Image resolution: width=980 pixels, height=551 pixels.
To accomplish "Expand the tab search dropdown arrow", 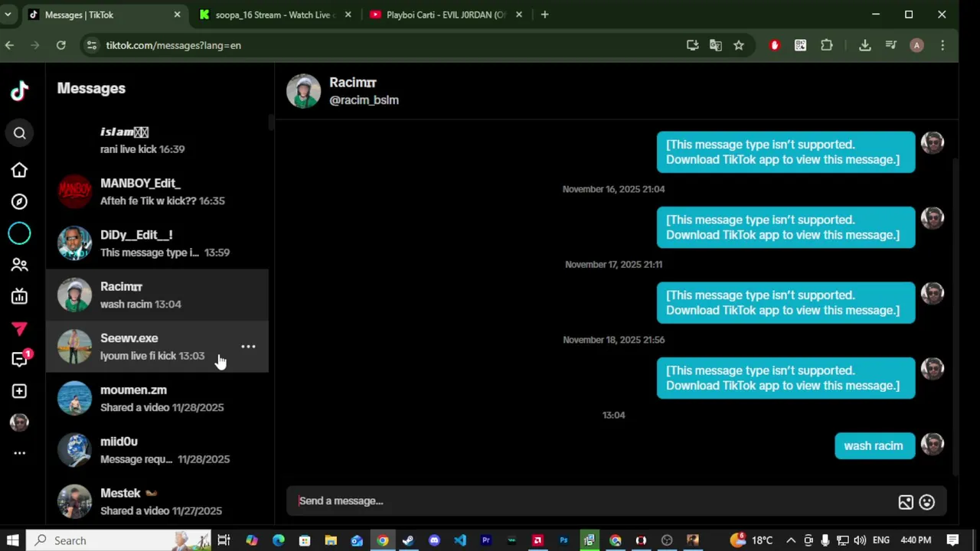I will (8, 15).
